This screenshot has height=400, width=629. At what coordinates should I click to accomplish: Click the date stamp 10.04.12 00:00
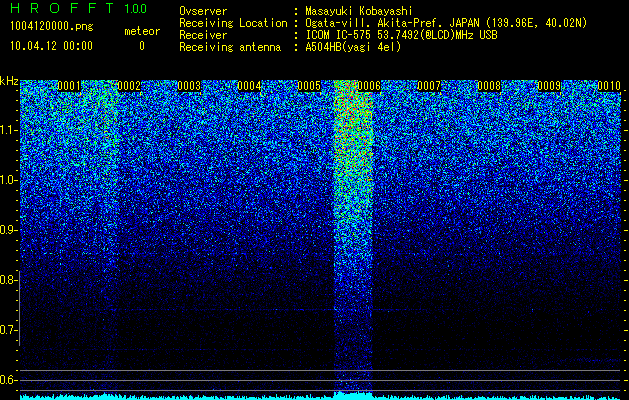pyautogui.click(x=51, y=46)
